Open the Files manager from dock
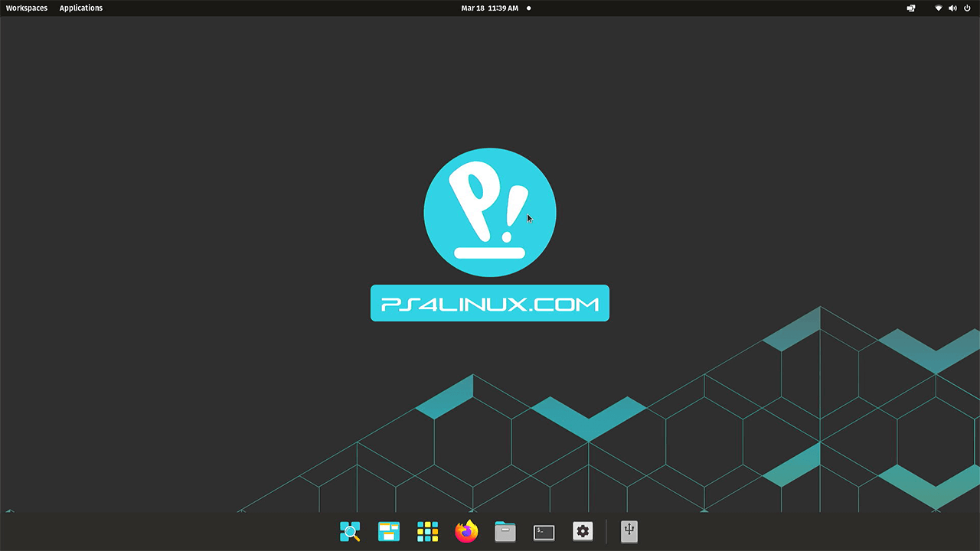 click(x=505, y=531)
